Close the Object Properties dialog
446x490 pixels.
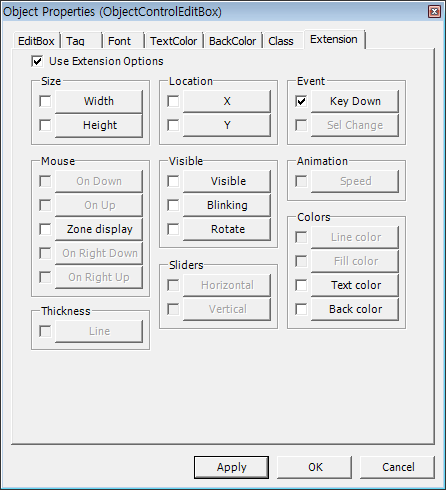point(434,12)
